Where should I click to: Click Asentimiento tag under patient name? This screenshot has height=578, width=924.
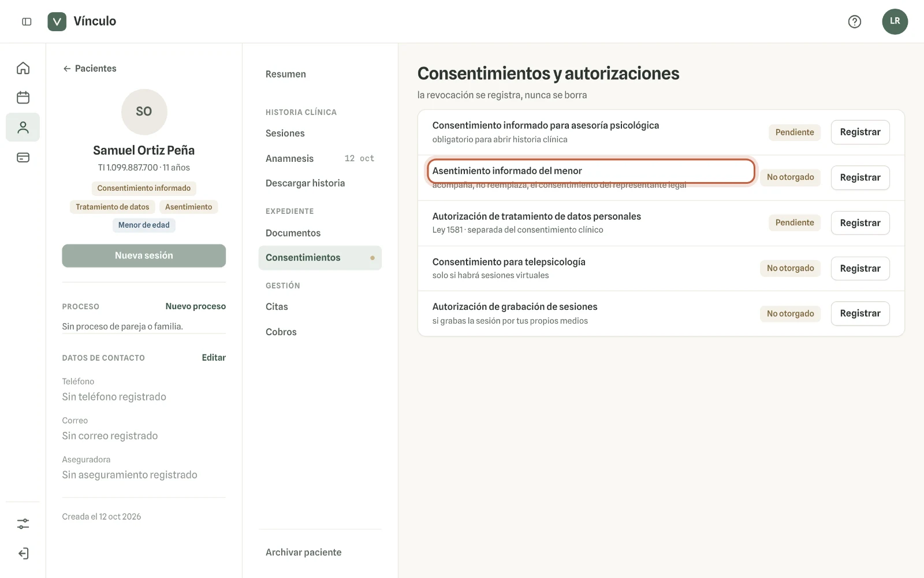tap(188, 207)
